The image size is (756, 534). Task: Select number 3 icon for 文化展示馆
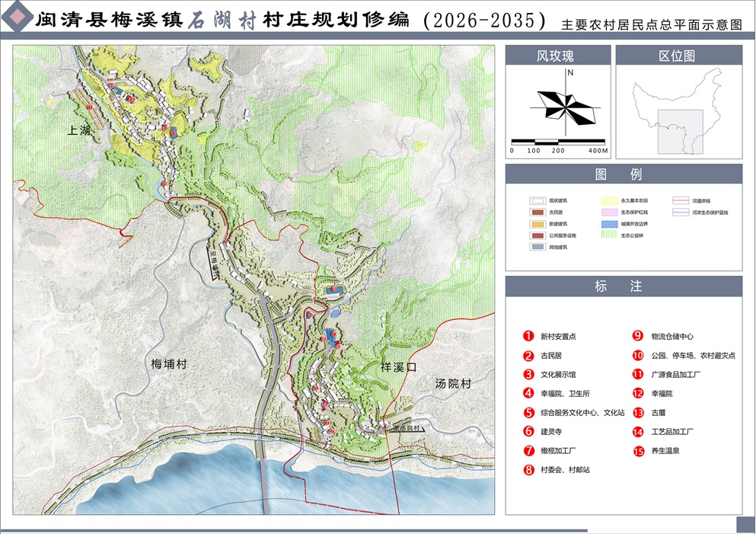[x=528, y=374]
